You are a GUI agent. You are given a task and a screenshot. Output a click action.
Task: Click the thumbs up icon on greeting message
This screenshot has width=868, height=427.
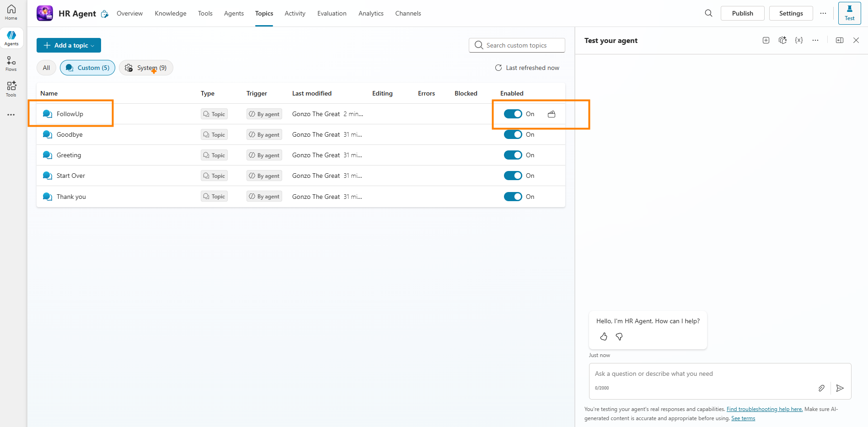click(x=604, y=336)
